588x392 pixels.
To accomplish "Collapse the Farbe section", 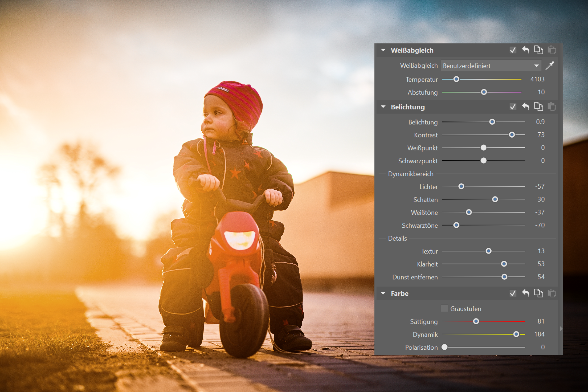I will click(x=383, y=293).
